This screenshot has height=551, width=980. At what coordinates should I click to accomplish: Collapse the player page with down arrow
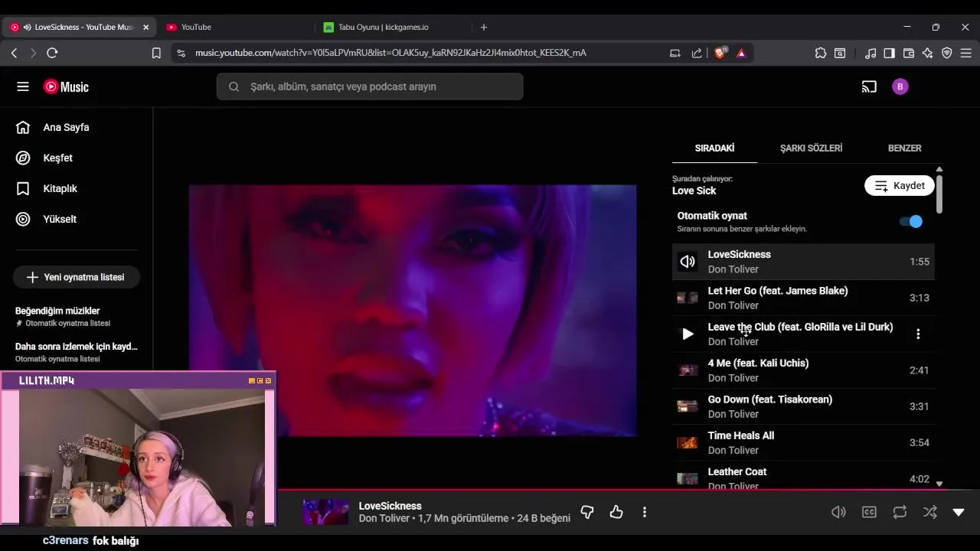point(959,512)
